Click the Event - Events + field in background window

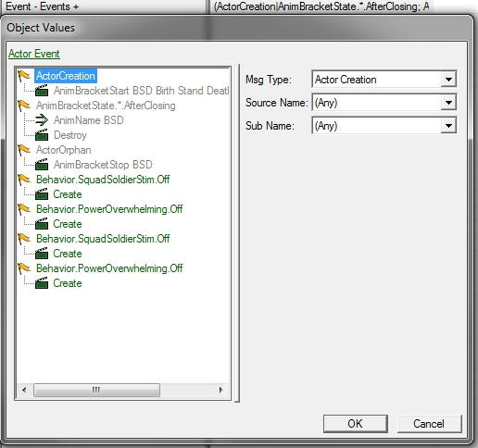coord(103,6)
